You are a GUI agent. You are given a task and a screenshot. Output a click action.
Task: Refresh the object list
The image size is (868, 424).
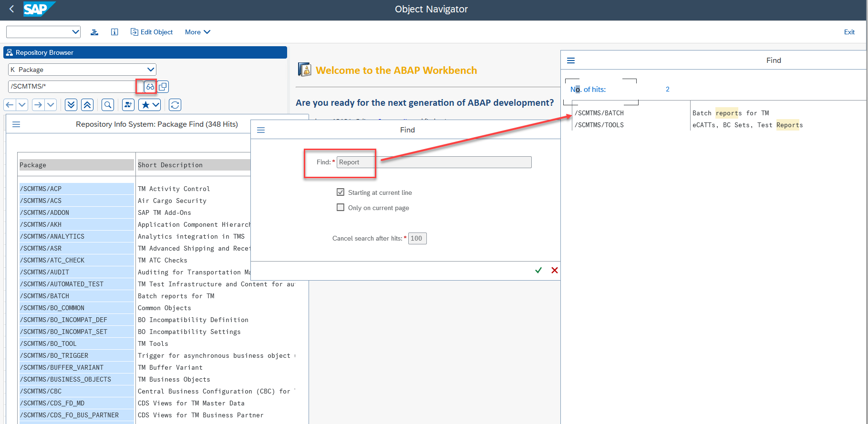pos(175,105)
